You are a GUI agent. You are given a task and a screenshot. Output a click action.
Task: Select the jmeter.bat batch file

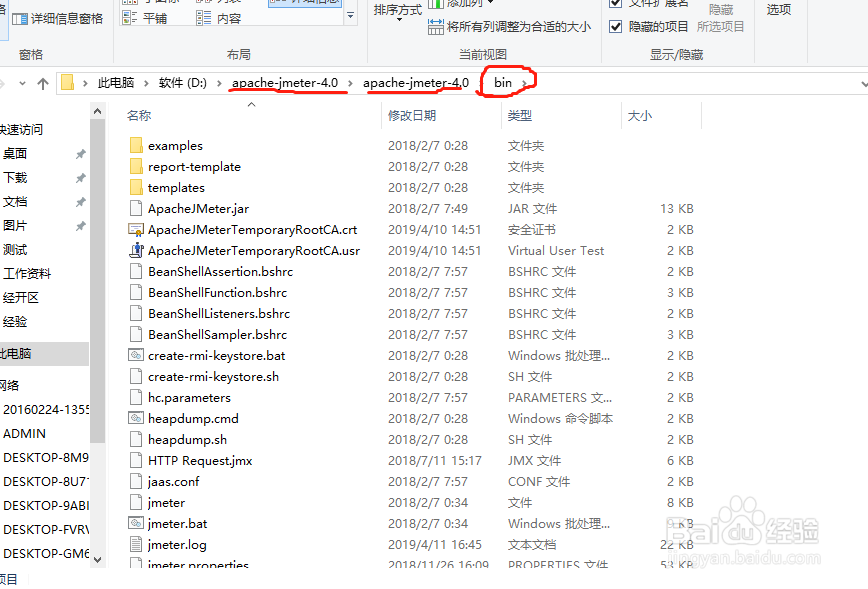[x=179, y=523]
